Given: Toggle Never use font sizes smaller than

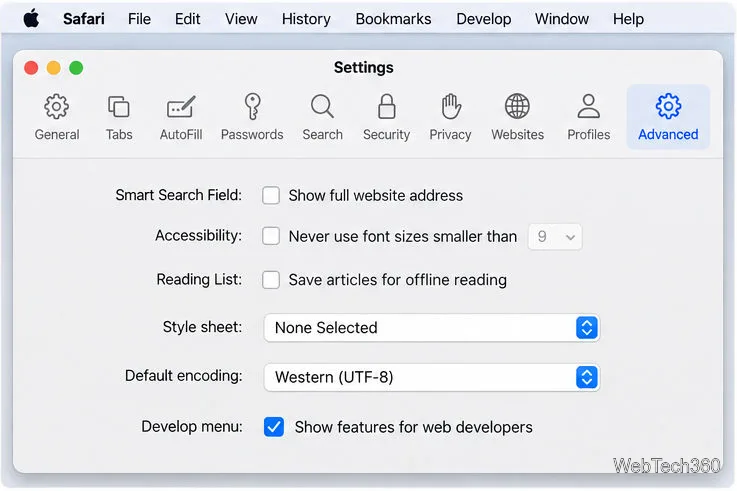Looking at the screenshot, I should click(271, 236).
